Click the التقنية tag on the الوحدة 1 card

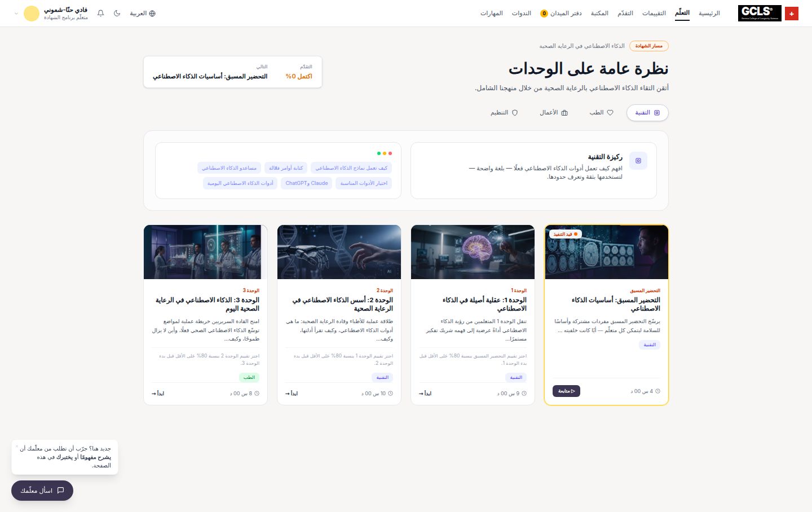click(x=516, y=377)
